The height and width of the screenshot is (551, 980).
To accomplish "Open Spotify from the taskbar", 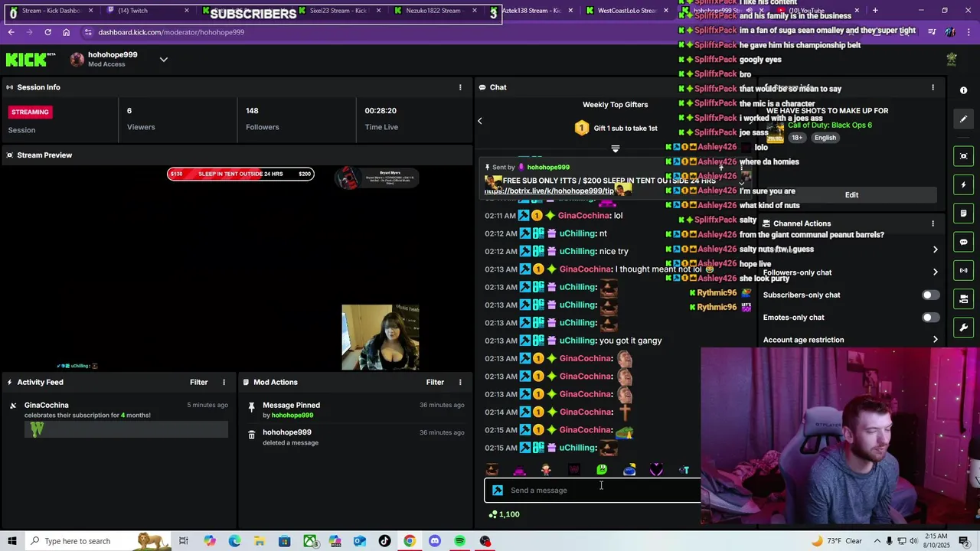I will pos(459,541).
